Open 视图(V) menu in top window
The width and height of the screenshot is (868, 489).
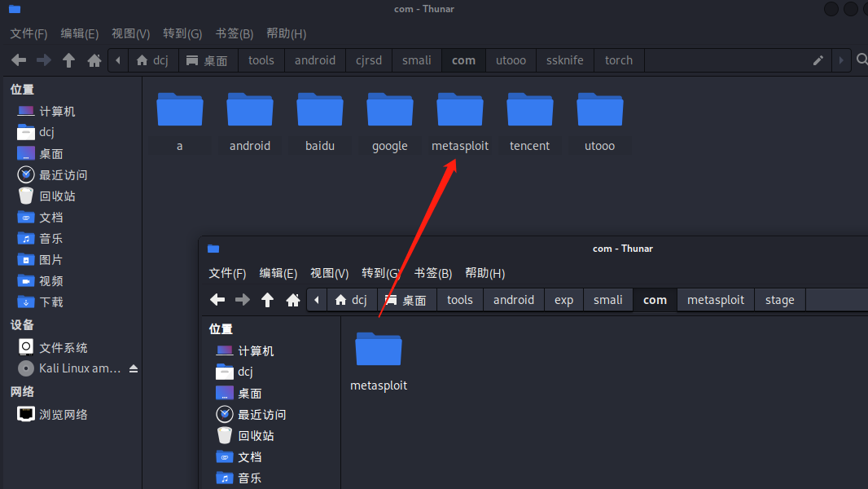point(130,33)
